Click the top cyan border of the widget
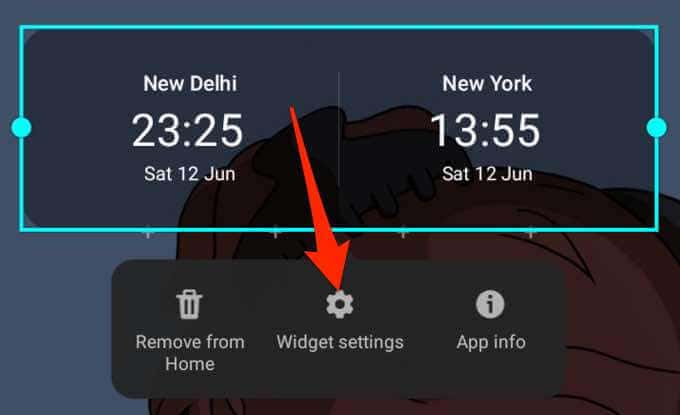This screenshot has width=680, height=415. 339,27
